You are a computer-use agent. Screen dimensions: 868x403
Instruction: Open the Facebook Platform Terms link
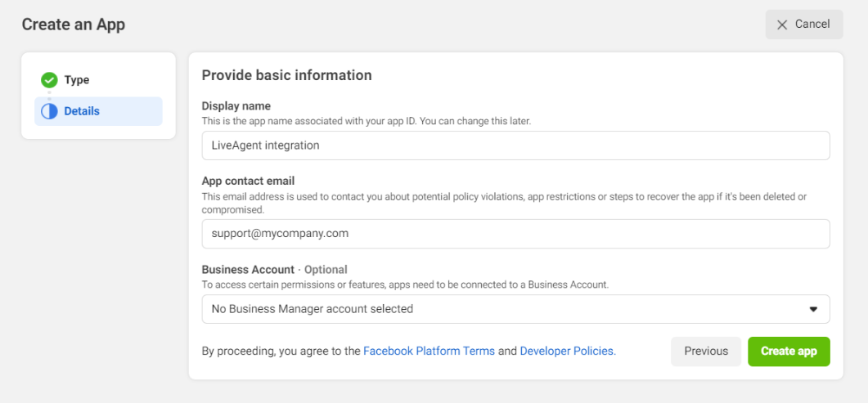(429, 351)
